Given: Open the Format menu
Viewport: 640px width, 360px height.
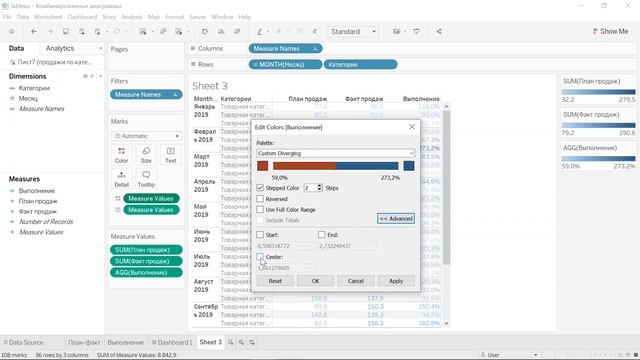Looking at the screenshot, I should pos(174,17).
